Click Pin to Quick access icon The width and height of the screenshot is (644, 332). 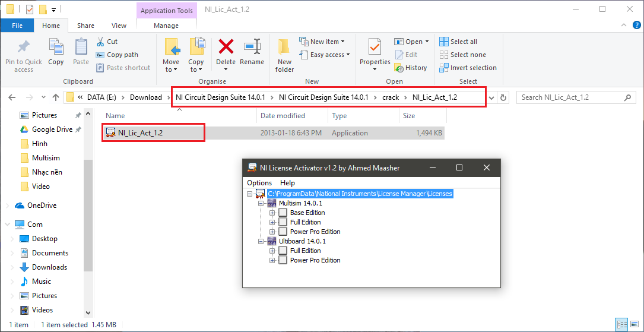(x=23, y=47)
